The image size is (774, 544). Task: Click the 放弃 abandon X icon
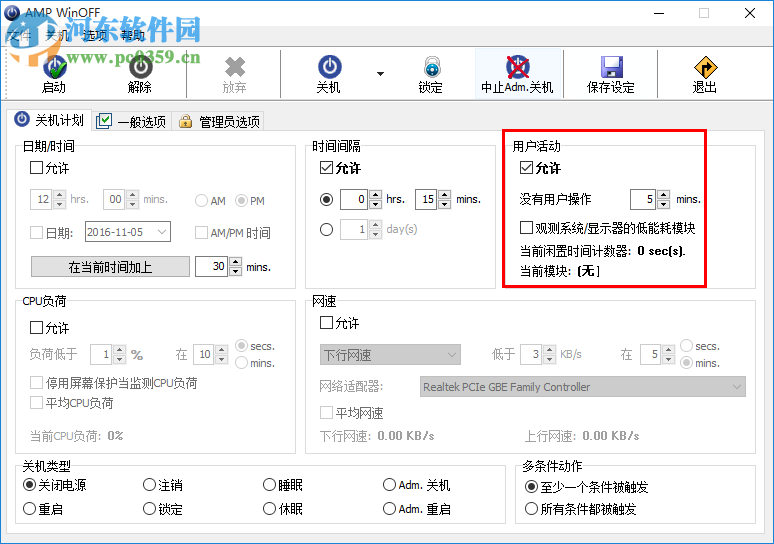(x=234, y=68)
